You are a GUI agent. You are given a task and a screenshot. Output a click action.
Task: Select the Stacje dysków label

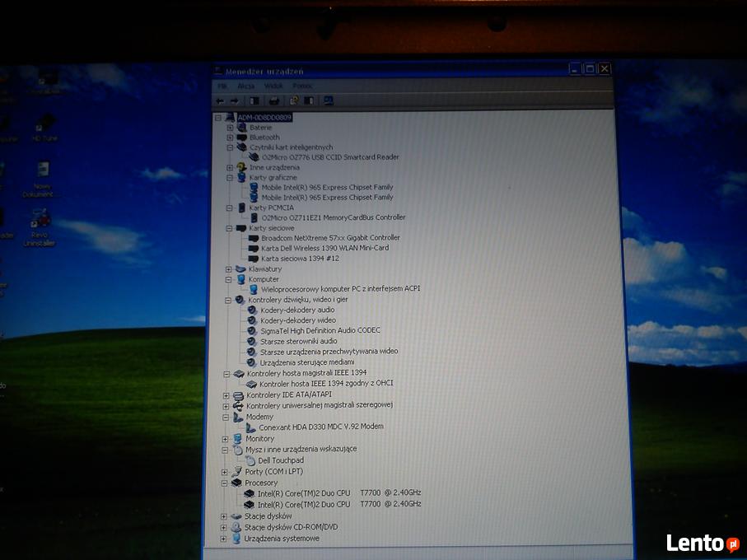point(268,516)
